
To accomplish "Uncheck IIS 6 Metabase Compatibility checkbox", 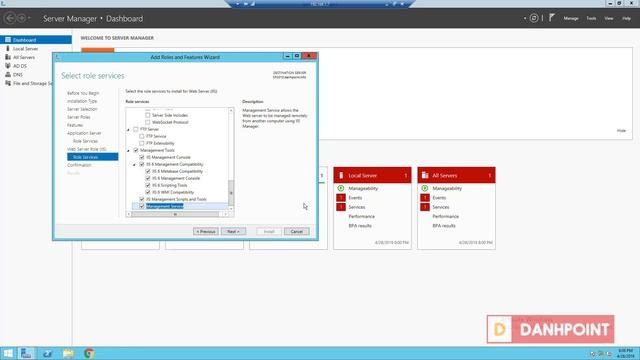I will click(148, 171).
